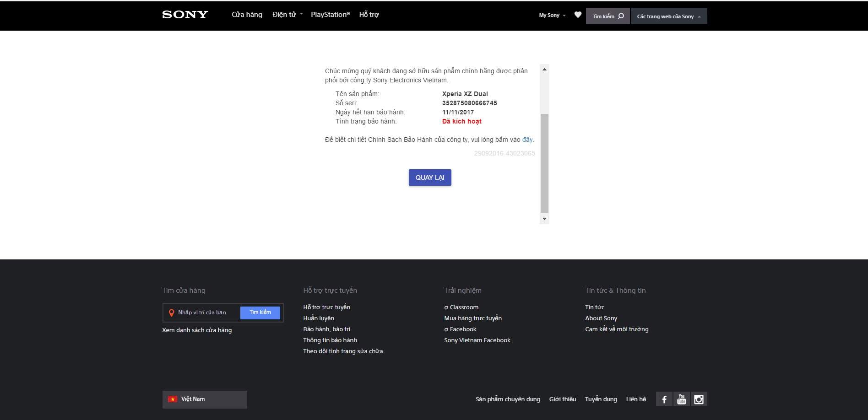Open α Facebook link
The height and width of the screenshot is (420, 868).
[x=460, y=329]
